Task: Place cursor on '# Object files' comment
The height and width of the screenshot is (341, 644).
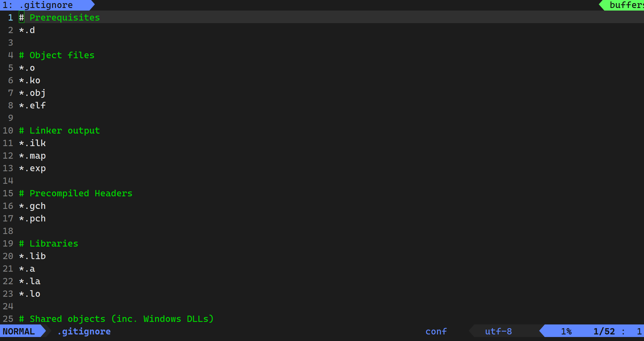Action: click(57, 55)
